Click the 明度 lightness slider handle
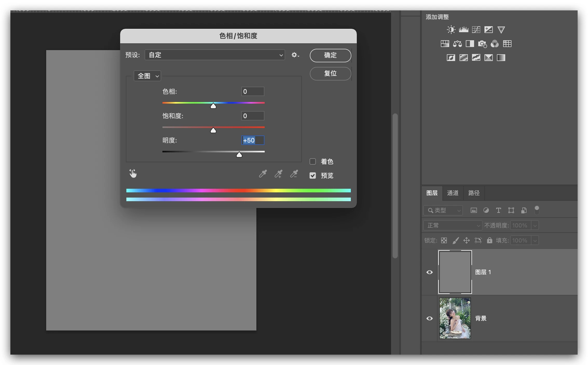The width and height of the screenshot is (588, 365). (239, 155)
